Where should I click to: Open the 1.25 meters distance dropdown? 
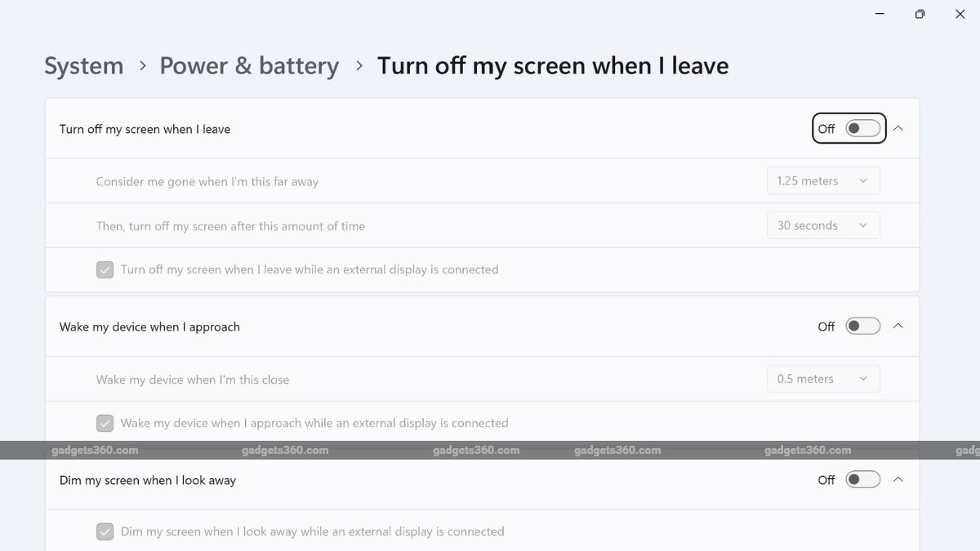[822, 181]
